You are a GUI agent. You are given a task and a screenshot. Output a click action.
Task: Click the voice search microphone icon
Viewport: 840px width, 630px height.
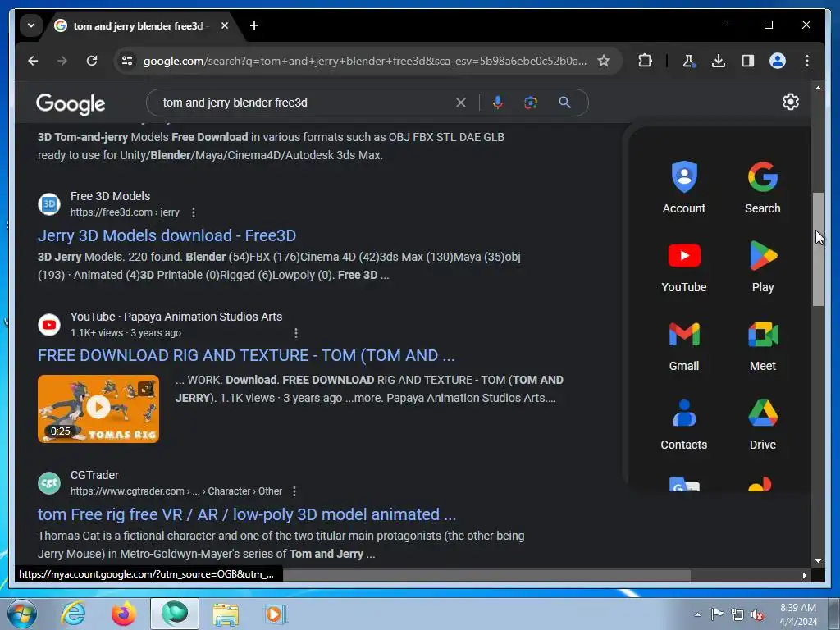(498, 103)
